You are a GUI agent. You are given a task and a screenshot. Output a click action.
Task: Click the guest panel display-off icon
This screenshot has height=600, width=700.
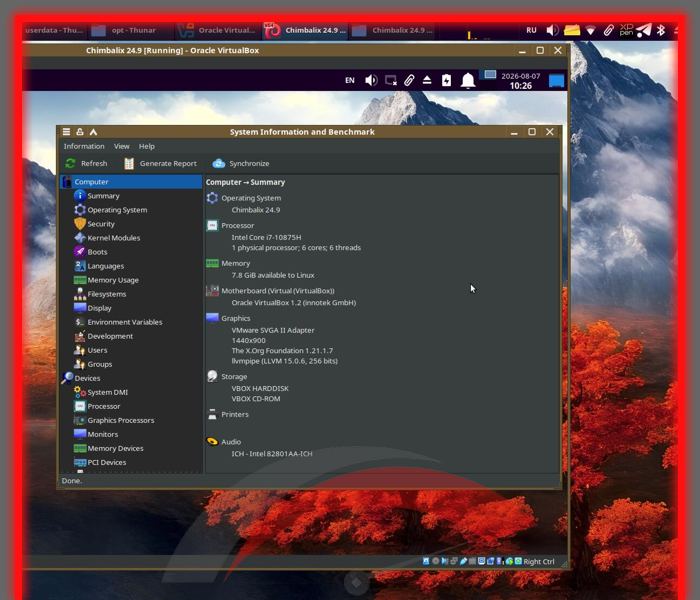(391, 80)
